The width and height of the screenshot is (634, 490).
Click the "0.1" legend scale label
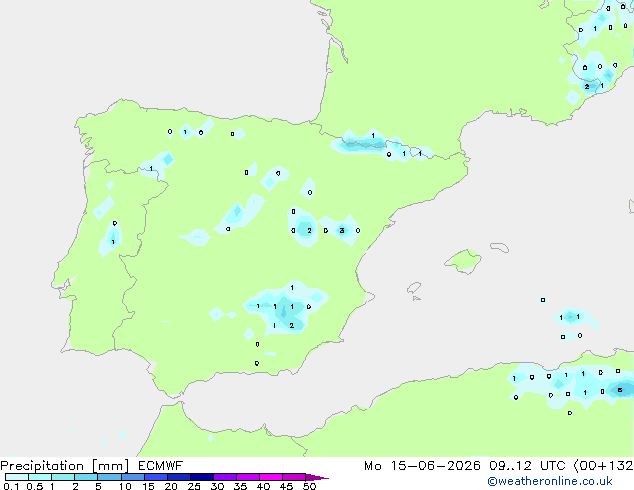point(11,486)
